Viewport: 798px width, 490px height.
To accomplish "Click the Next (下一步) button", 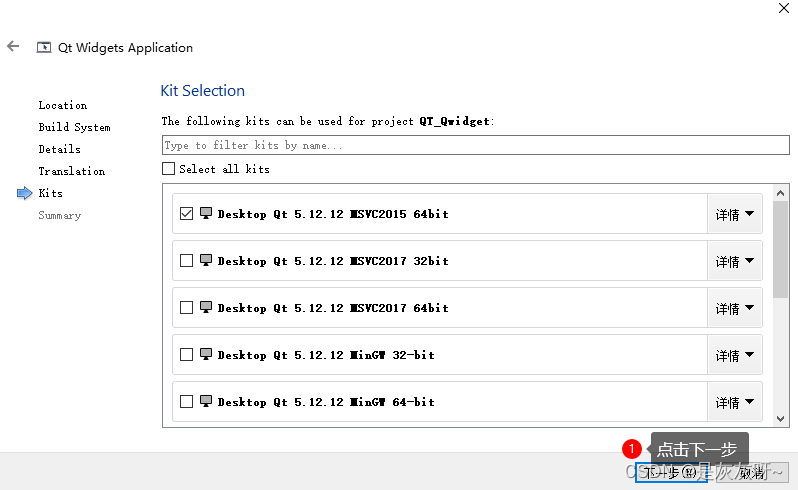I will click(671, 472).
